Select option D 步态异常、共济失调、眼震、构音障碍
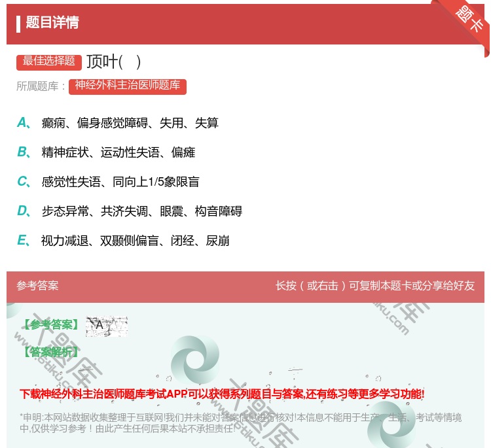This screenshot has height=448, width=491. click(130, 211)
